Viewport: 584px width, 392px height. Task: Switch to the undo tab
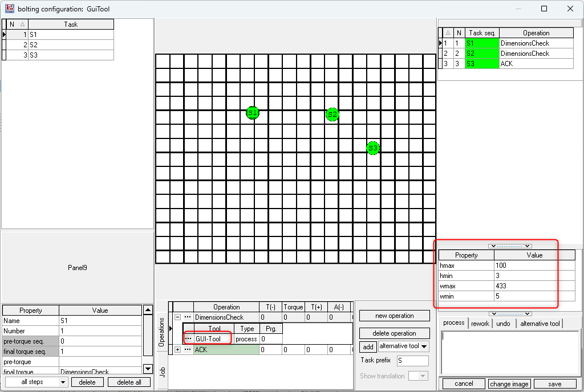coord(503,324)
